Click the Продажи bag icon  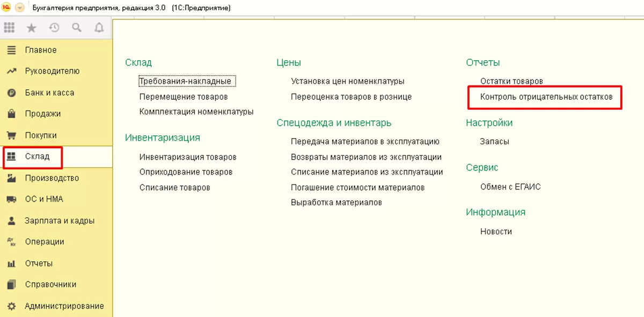(x=11, y=114)
